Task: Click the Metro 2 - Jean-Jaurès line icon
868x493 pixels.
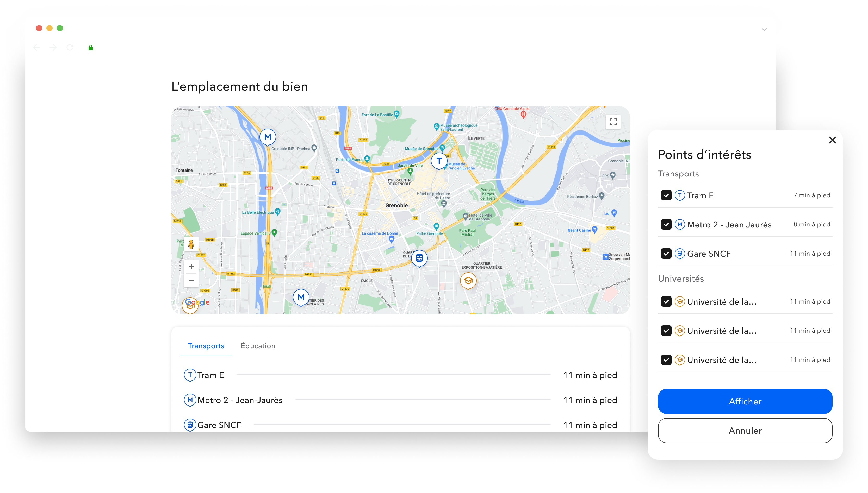Action: (x=190, y=400)
